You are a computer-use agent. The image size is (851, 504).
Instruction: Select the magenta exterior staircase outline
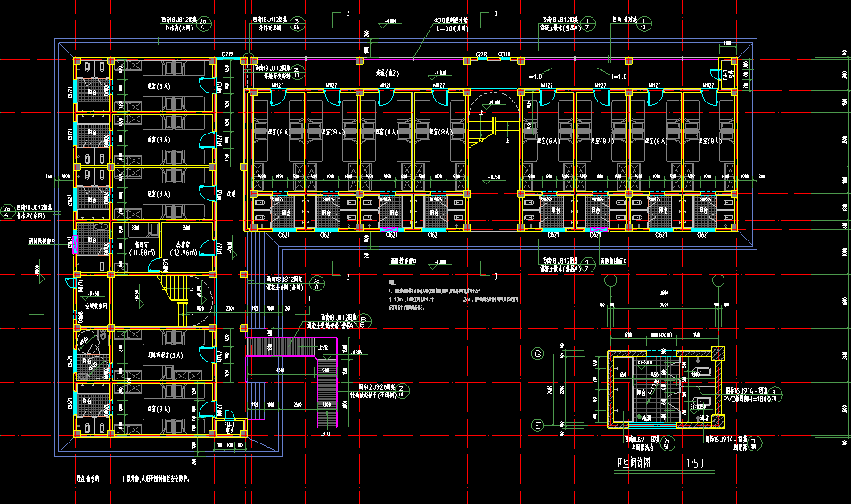[x=291, y=382]
